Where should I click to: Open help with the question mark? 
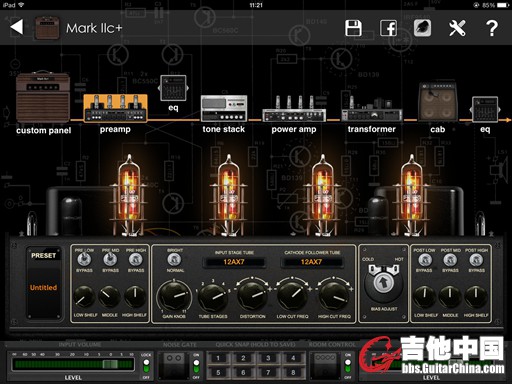492,28
